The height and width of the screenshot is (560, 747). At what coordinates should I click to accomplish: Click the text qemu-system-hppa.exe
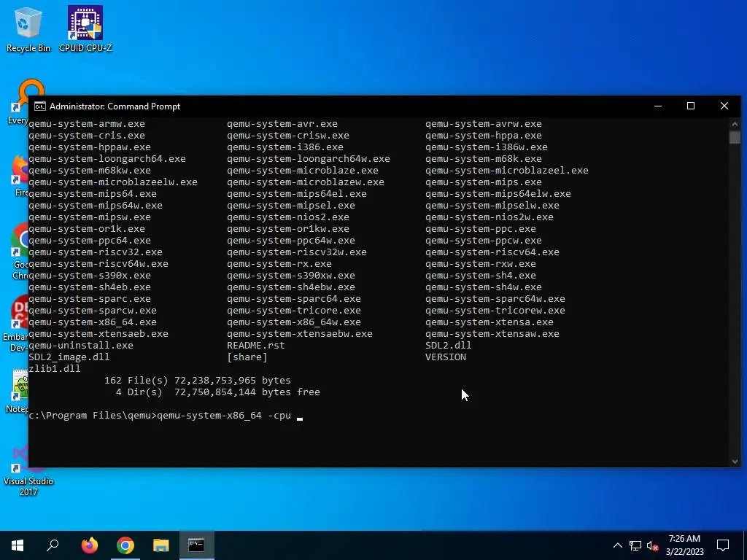coord(484,135)
